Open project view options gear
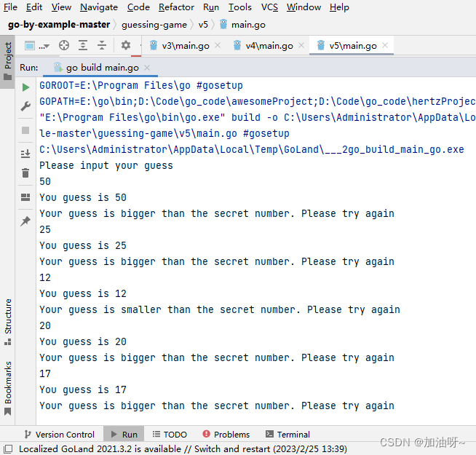Image resolution: width=476 pixels, height=455 pixels. coord(126,46)
